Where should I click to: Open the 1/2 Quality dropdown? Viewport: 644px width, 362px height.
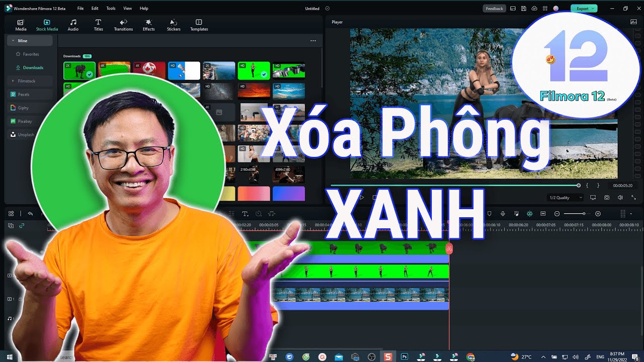click(x=566, y=198)
